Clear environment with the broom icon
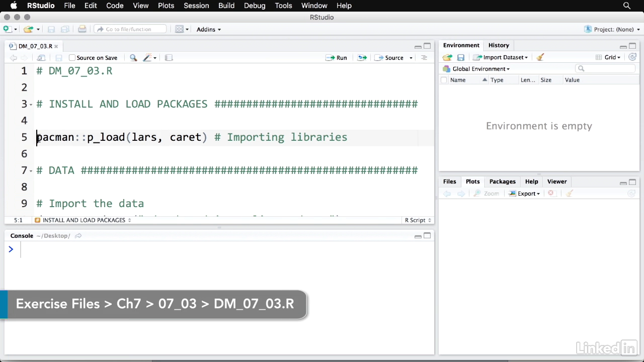Screen dimensions: 644x362 (540, 57)
